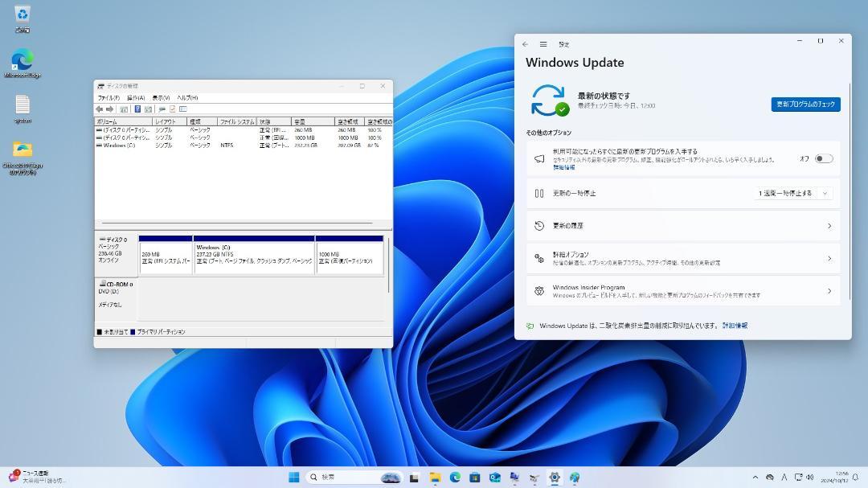Image resolution: width=868 pixels, height=488 pixels.
Task: Click the 詳細情報 link under carbon emission note
Action: [735, 326]
